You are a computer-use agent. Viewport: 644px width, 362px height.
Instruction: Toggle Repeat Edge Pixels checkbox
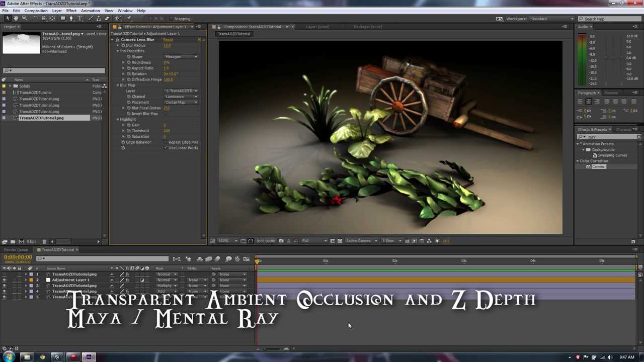pos(166,142)
